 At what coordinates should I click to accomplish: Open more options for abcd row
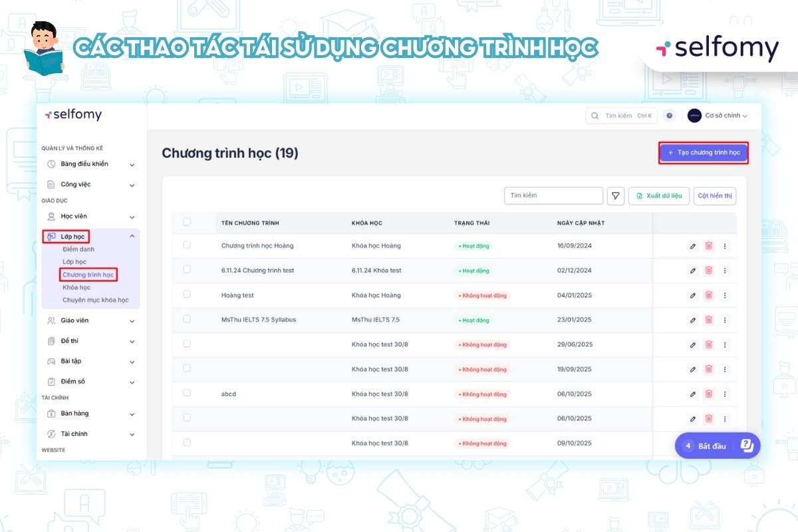[x=725, y=394]
